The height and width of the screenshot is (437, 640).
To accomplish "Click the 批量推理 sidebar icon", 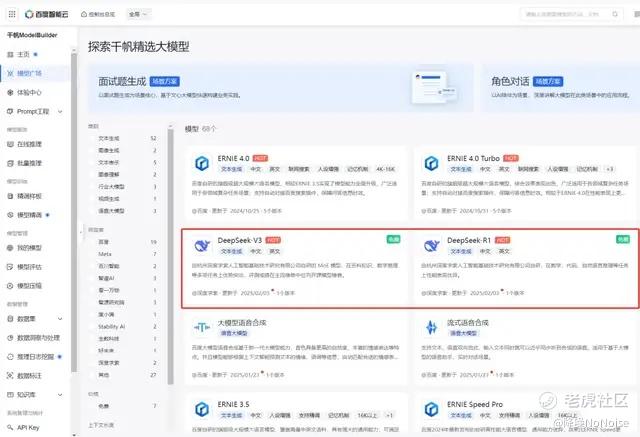I will pos(10,163).
